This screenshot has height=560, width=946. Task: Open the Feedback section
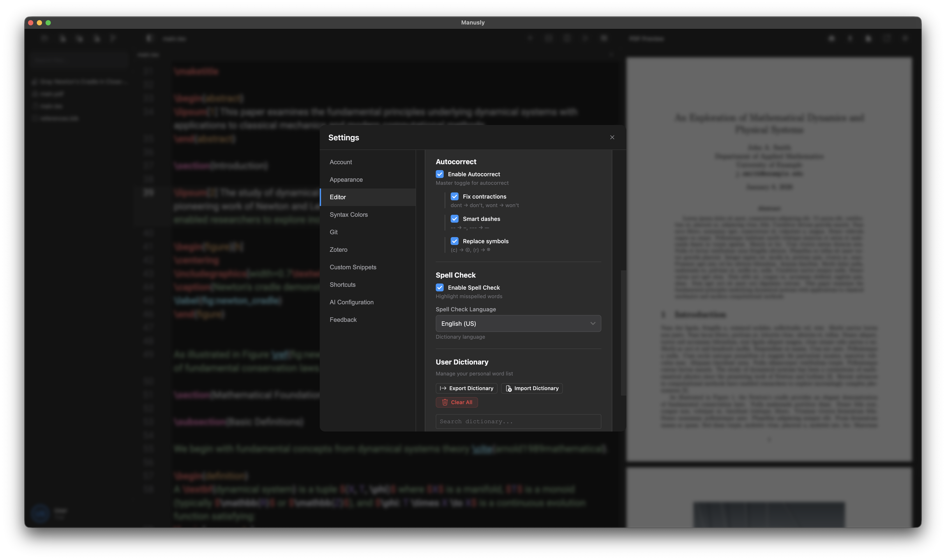pos(343,319)
